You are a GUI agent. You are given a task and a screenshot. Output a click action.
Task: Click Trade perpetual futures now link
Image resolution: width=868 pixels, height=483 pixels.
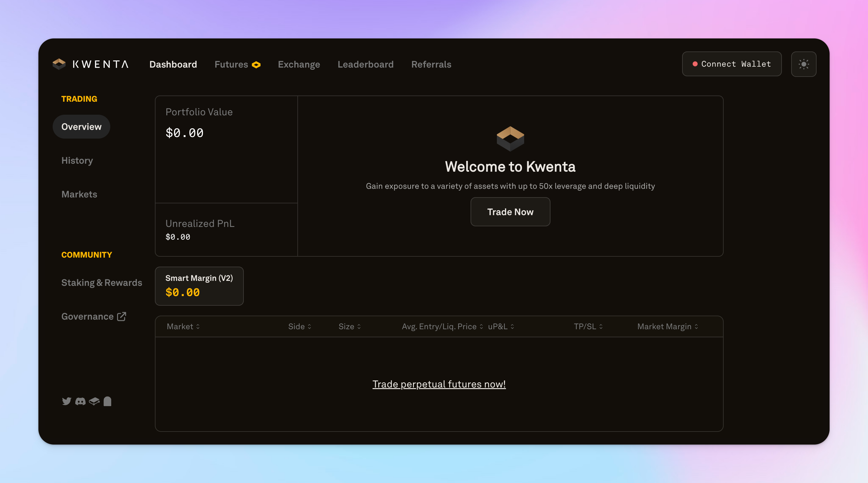[x=439, y=384]
